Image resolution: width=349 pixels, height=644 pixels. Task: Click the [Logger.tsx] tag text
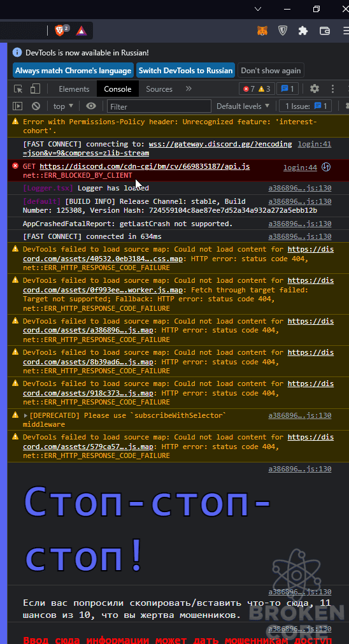(48, 188)
